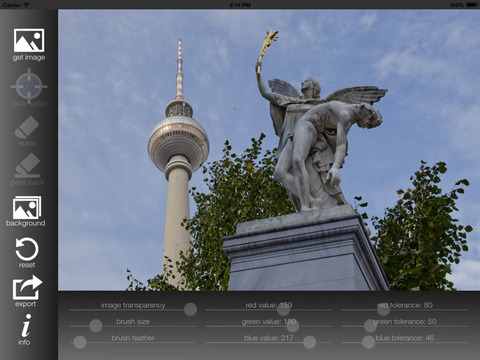Open the background image picker
The width and height of the screenshot is (480, 360).
click(x=26, y=211)
